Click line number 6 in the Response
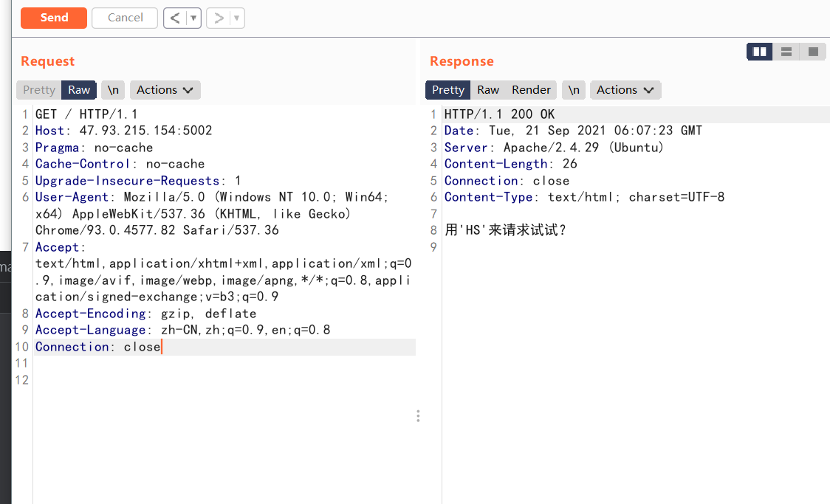The image size is (830, 504). [x=433, y=197]
